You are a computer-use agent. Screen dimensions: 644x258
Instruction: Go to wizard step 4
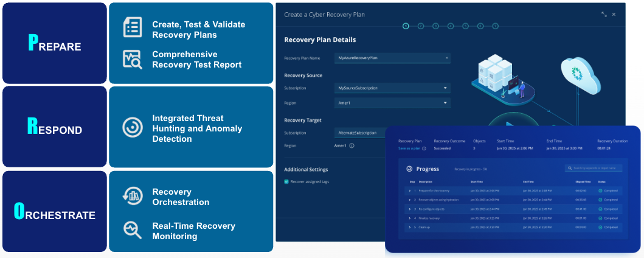pos(451,26)
